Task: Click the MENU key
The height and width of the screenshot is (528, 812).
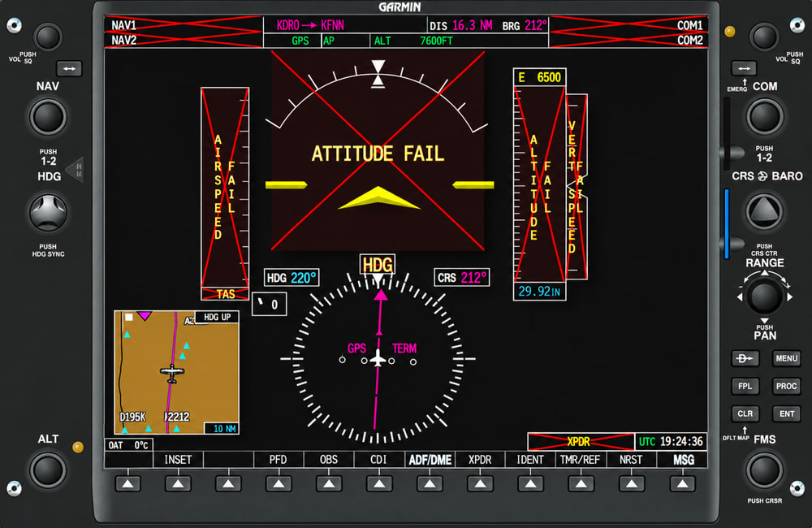Action: (x=786, y=358)
